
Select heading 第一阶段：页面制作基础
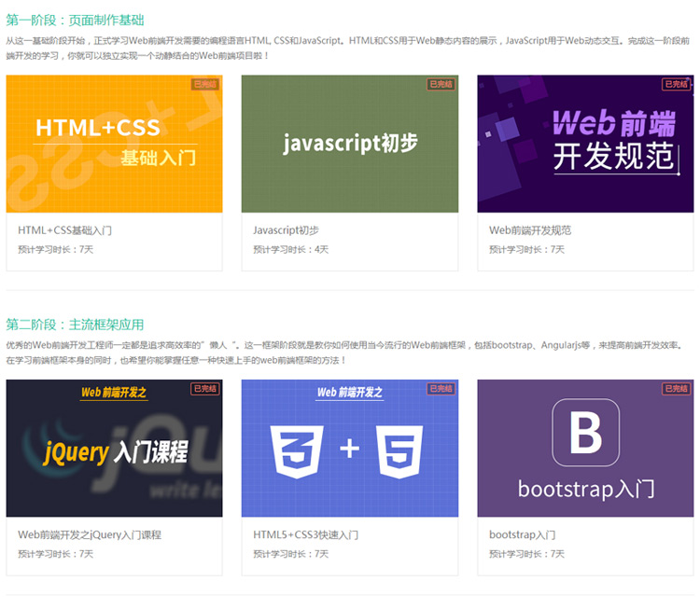(x=75, y=21)
